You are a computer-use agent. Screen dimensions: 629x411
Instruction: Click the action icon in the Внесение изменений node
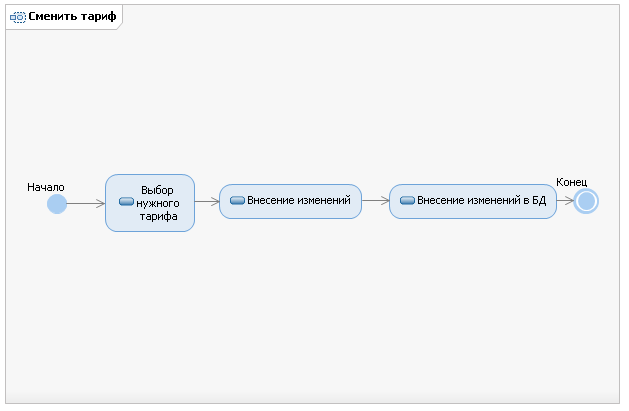point(237,200)
